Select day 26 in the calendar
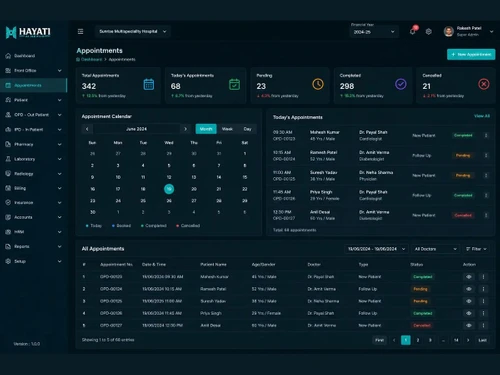500x375 pixels. point(169,201)
